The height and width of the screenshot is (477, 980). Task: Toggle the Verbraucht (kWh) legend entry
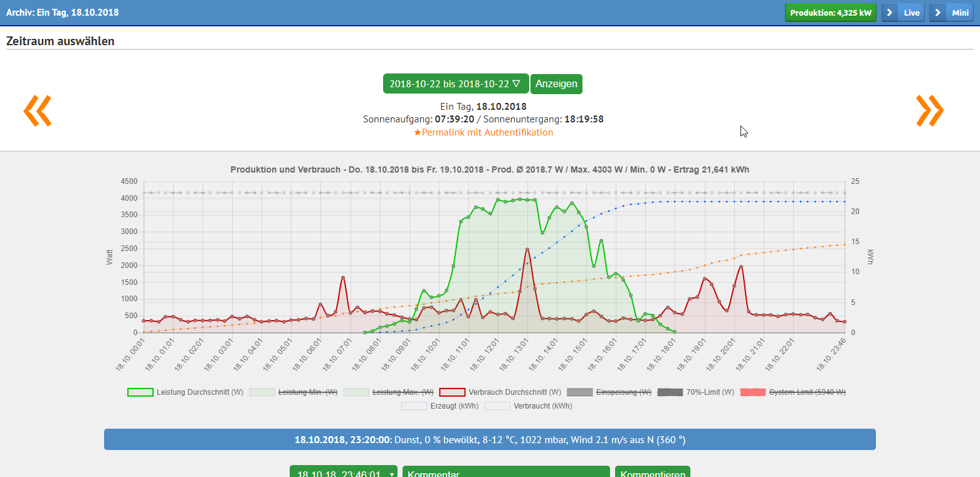point(528,406)
